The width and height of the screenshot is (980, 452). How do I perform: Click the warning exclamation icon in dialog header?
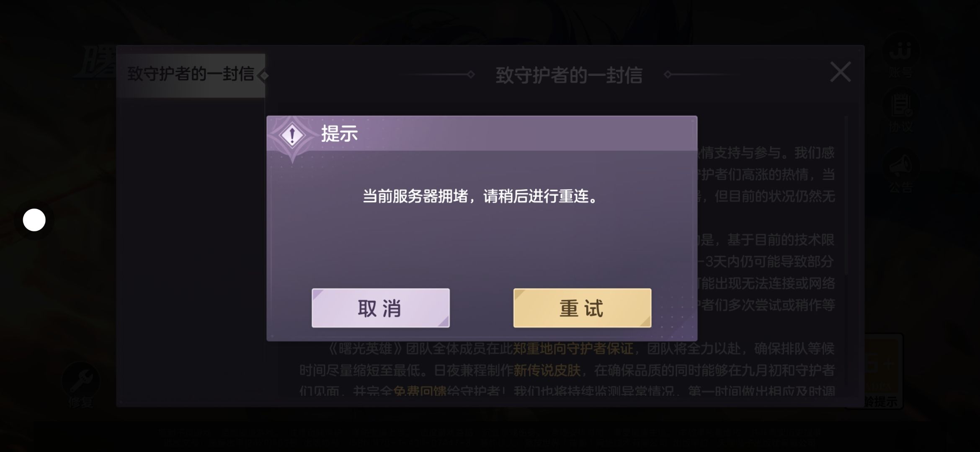tap(292, 135)
